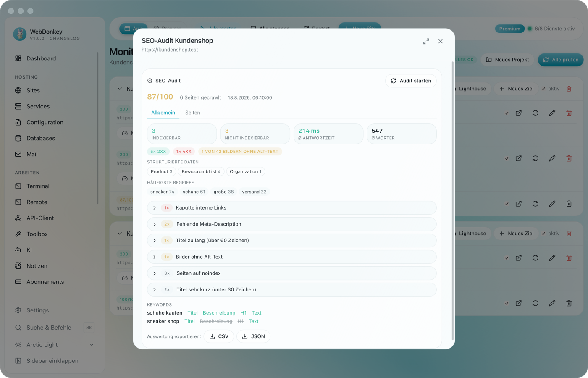Click the 214 ms Antwortzeit card
Screen dimensions: 588x378
328,134
